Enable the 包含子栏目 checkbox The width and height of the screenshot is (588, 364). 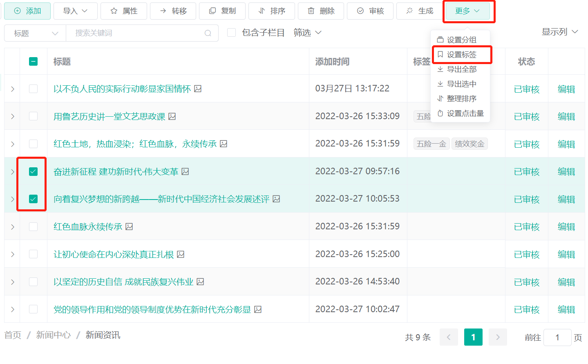pos(232,33)
